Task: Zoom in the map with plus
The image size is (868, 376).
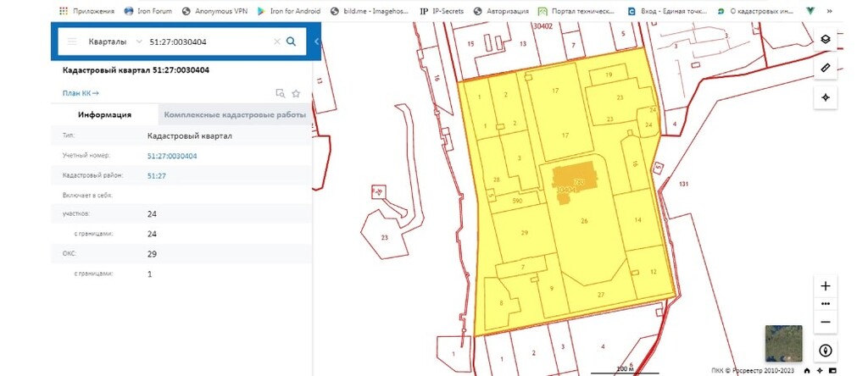Action: [x=826, y=286]
